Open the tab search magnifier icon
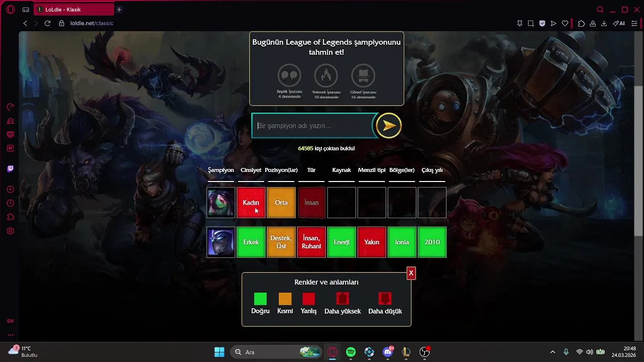 point(600,10)
